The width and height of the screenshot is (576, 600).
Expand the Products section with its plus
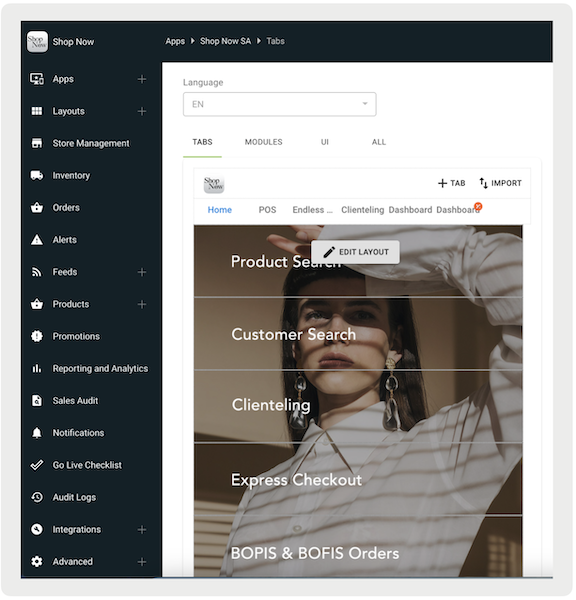click(x=142, y=304)
